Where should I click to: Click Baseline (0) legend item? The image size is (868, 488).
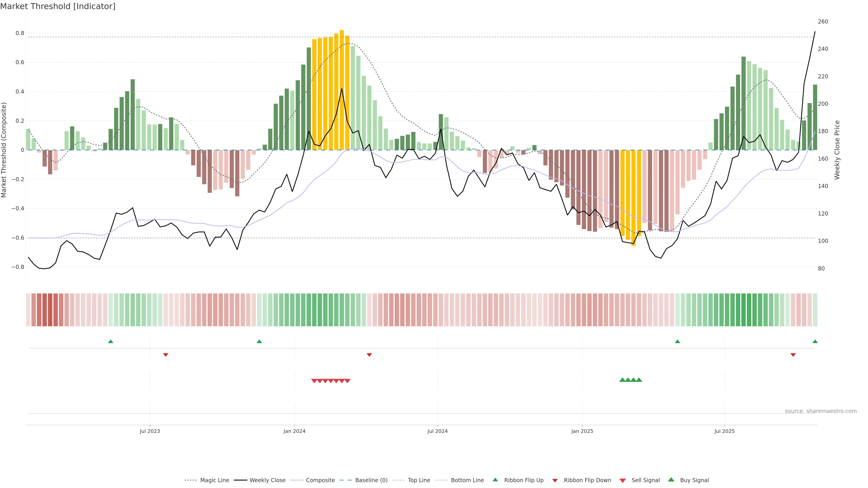[x=371, y=480]
